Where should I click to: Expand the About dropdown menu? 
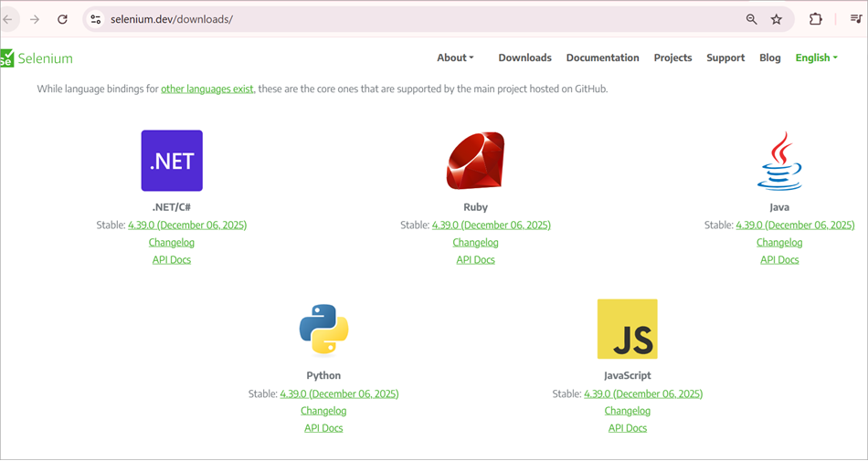point(455,58)
